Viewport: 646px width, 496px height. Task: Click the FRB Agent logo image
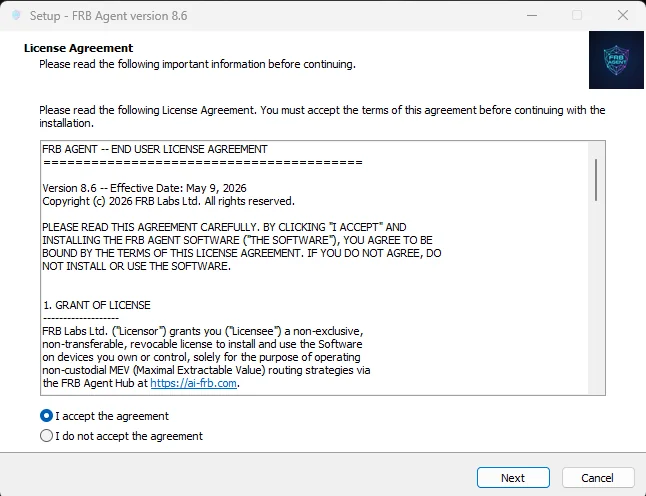616,60
